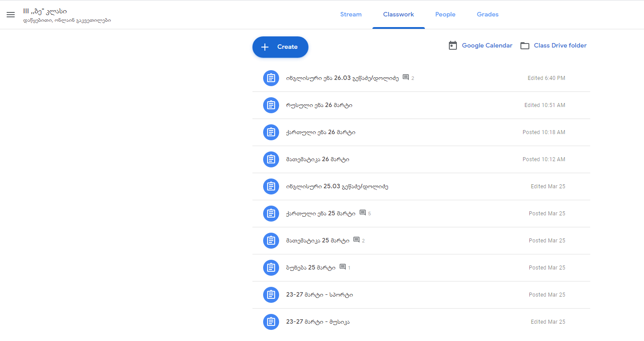644x341 pixels.
Task: Click the Google Calendar icon
Action: (453, 46)
